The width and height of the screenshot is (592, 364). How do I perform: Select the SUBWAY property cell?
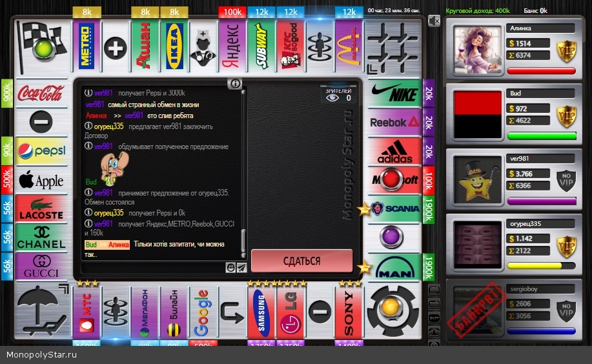pyautogui.click(x=261, y=46)
